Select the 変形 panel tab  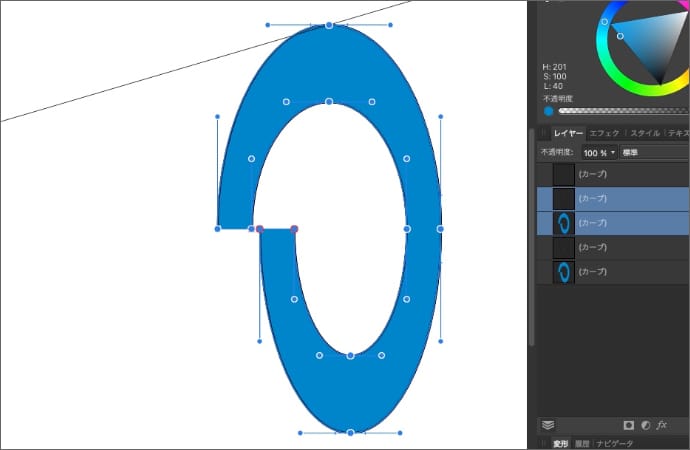coord(561,443)
